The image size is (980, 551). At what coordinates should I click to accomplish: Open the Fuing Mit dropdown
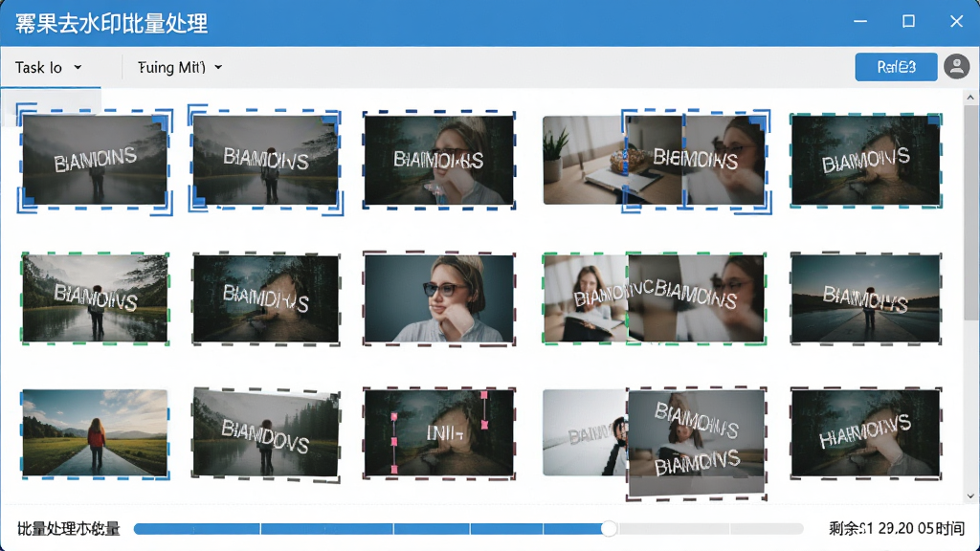pos(180,68)
